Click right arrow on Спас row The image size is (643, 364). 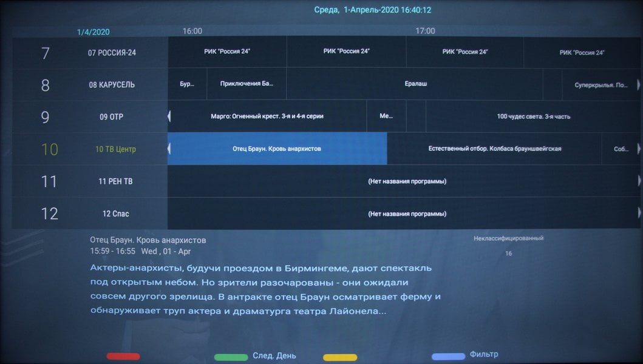click(x=639, y=212)
